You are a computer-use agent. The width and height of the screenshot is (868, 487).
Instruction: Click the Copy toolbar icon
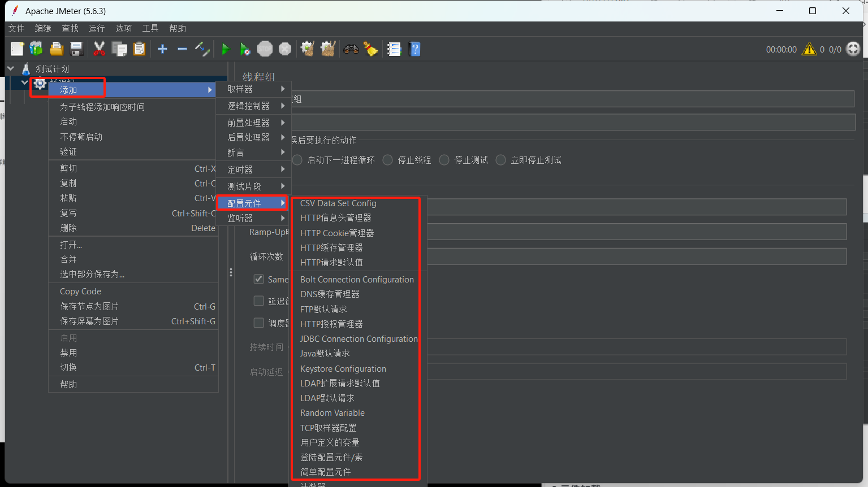point(119,49)
